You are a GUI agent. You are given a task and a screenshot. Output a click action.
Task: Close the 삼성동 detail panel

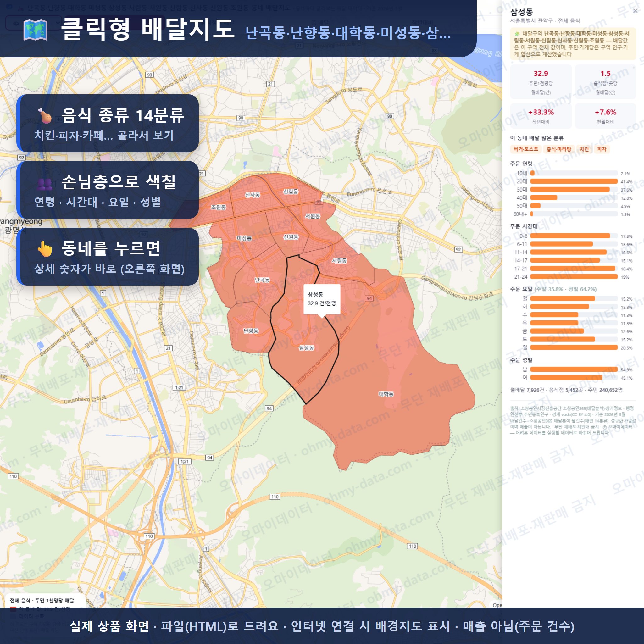coord(635,11)
